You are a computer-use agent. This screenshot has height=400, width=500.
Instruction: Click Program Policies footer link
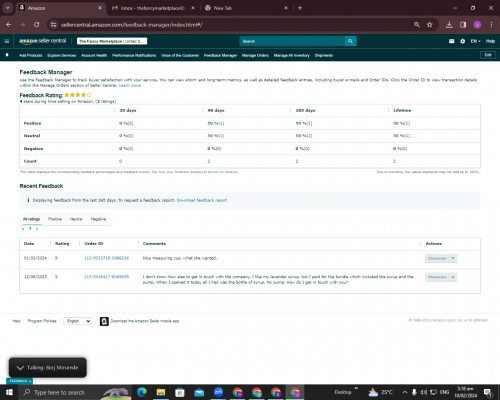coord(42,321)
